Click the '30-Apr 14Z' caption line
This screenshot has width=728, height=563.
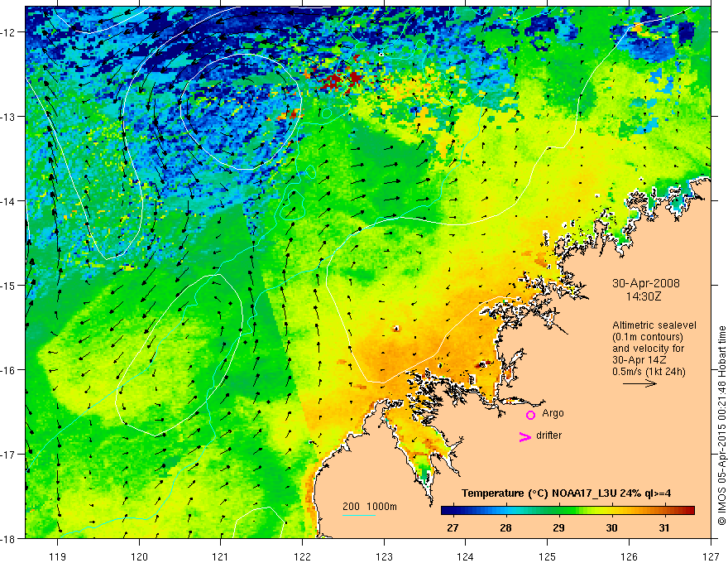[x=639, y=360]
